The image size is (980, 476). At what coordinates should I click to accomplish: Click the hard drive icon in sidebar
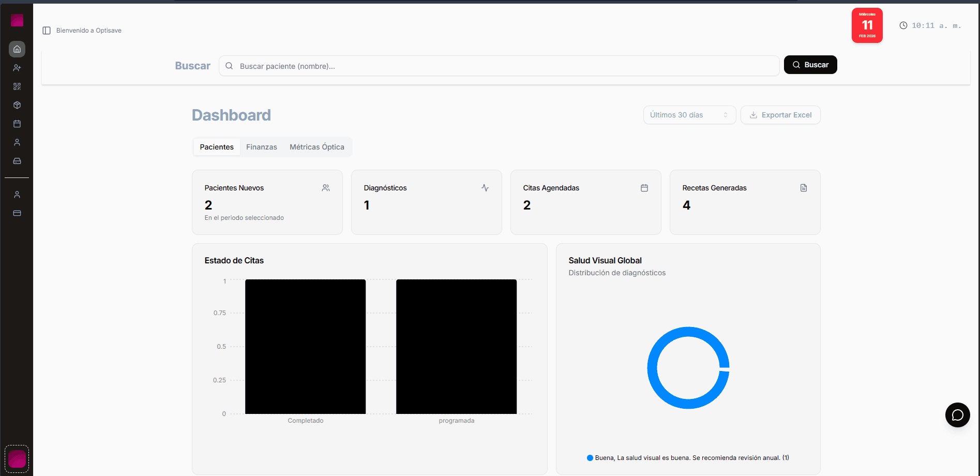(x=17, y=161)
